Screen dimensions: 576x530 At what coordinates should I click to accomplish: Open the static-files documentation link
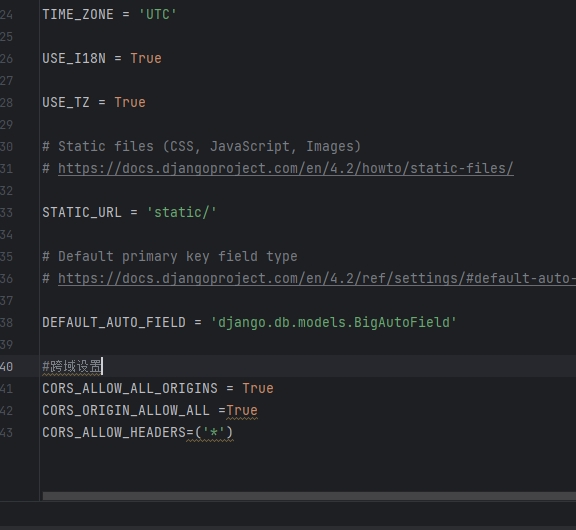click(x=285, y=169)
